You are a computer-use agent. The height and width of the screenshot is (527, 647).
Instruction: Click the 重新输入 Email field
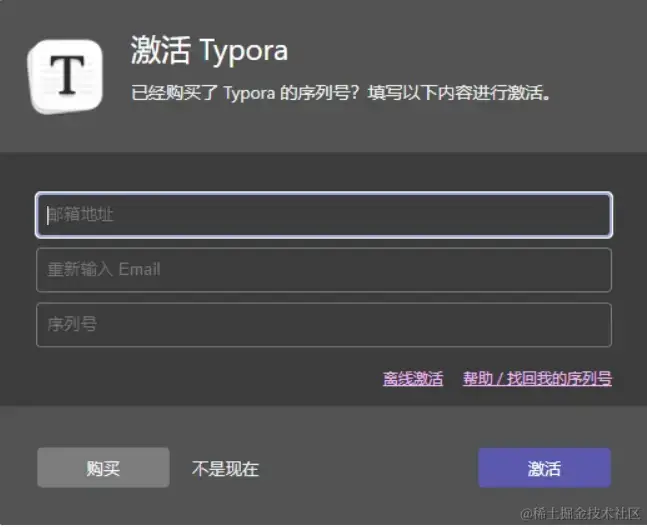(x=324, y=270)
